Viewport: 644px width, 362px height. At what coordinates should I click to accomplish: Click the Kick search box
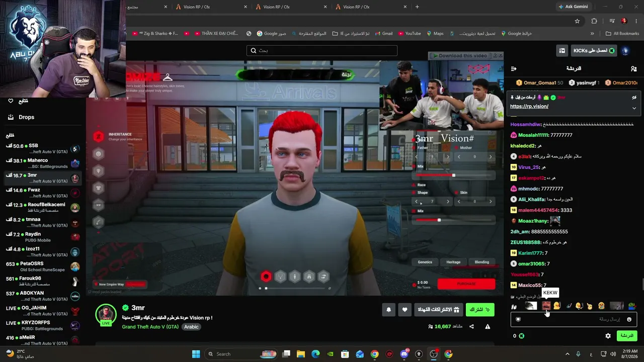click(x=322, y=50)
